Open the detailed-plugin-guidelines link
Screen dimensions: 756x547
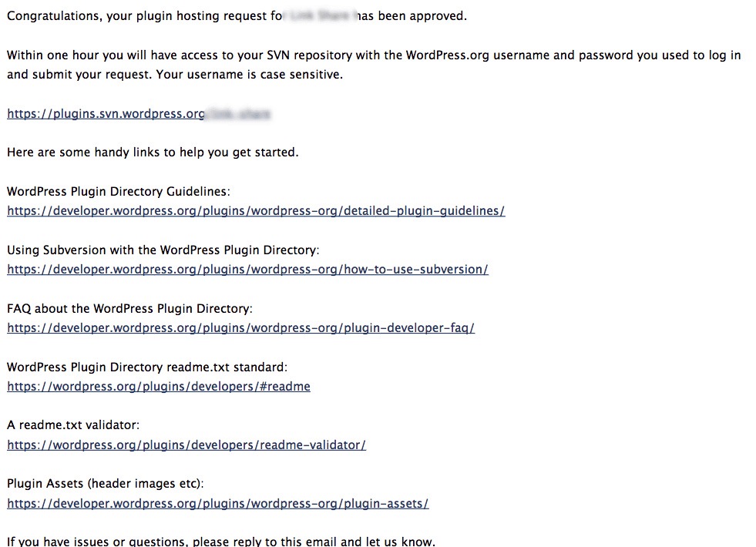click(256, 211)
